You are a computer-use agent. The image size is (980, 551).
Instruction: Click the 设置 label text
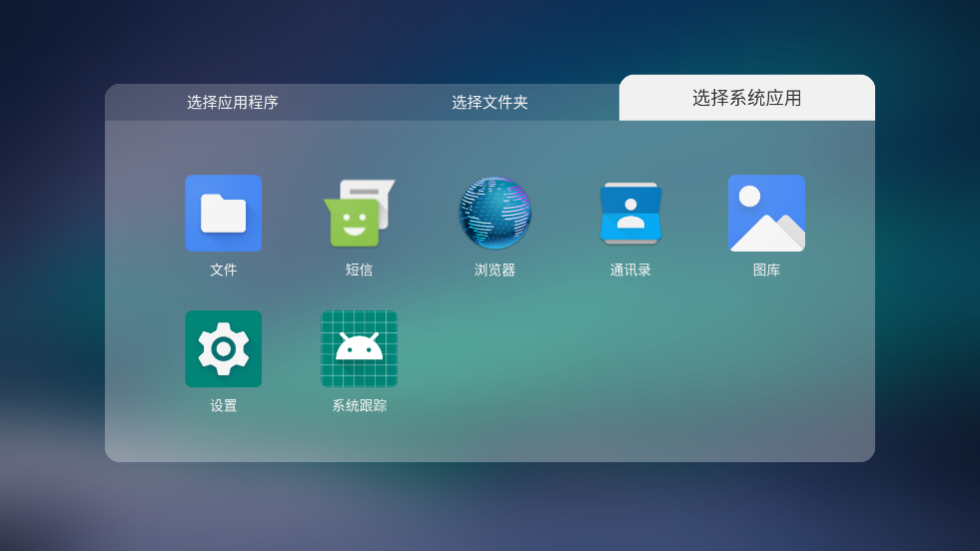click(x=223, y=405)
